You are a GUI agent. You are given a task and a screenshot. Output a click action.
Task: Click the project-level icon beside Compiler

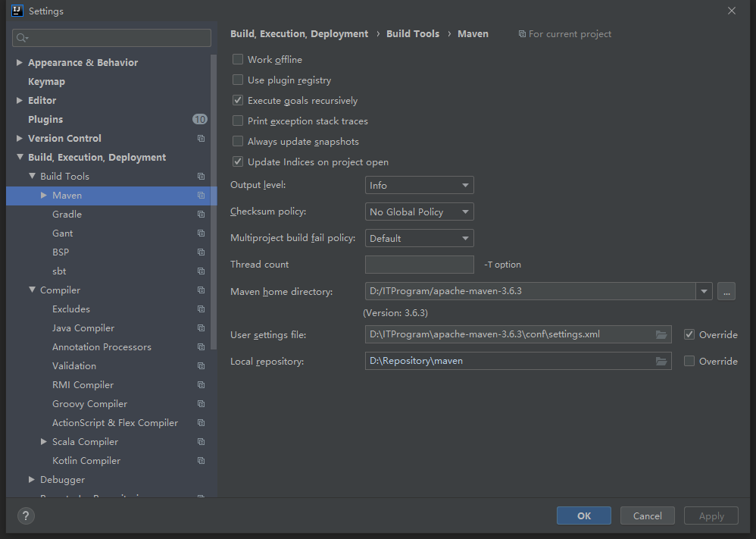click(201, 290)
